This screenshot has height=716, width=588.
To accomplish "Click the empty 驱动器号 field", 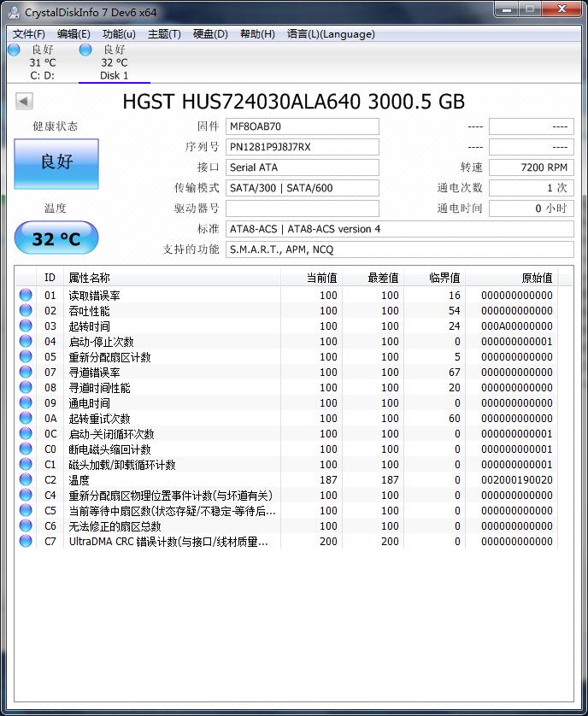I will click(302, 208).
